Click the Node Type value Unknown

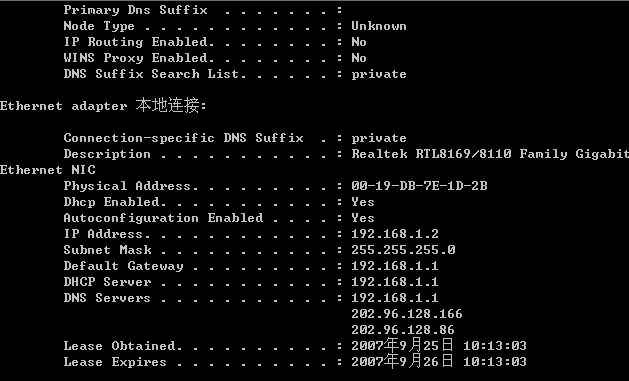(x=379, y=26)
